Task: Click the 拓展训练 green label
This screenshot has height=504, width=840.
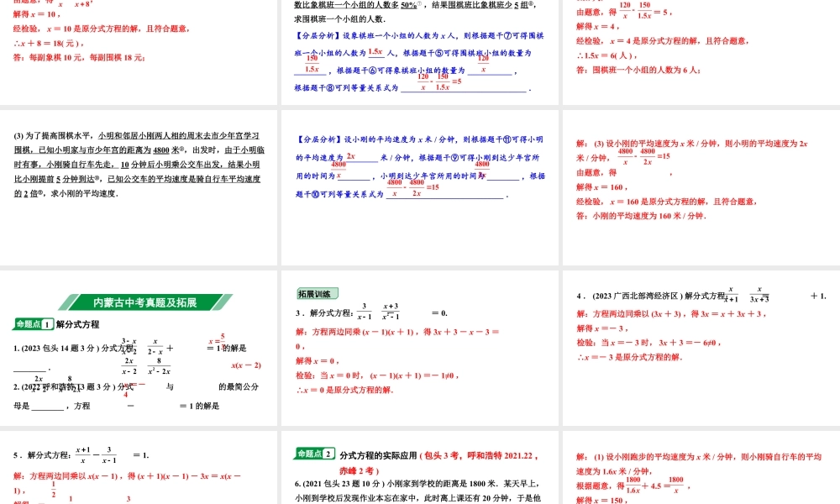Action: point(319,292)
